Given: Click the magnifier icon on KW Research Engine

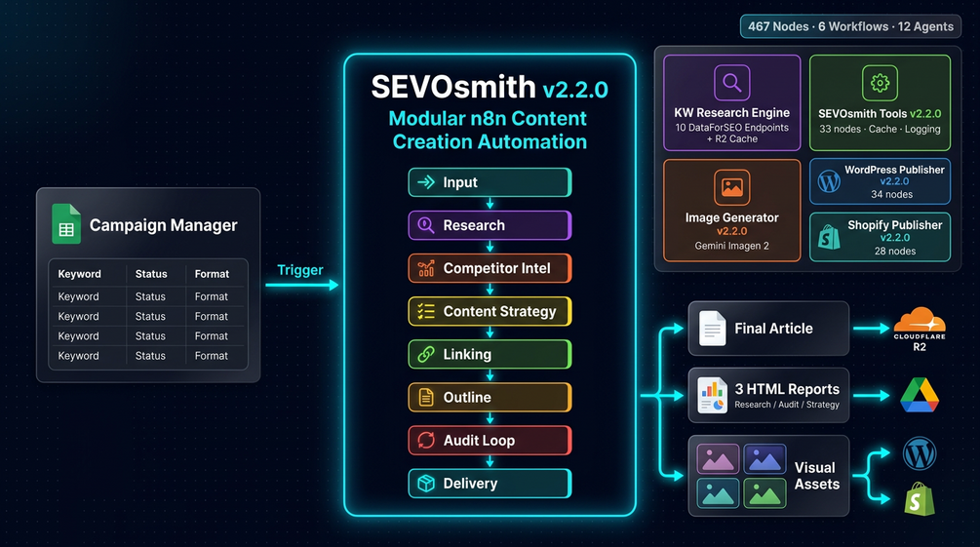Looking at the screenshot, I should click(732, 83).
